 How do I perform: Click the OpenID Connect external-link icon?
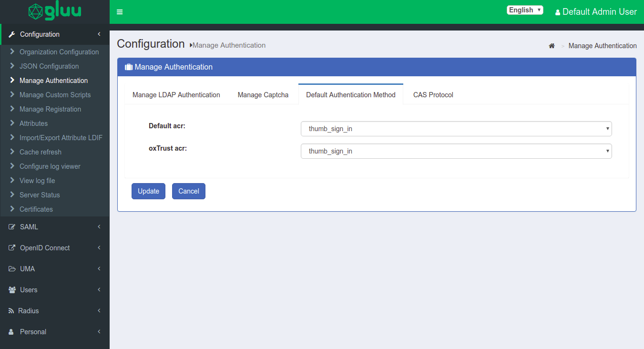point(12,247)
